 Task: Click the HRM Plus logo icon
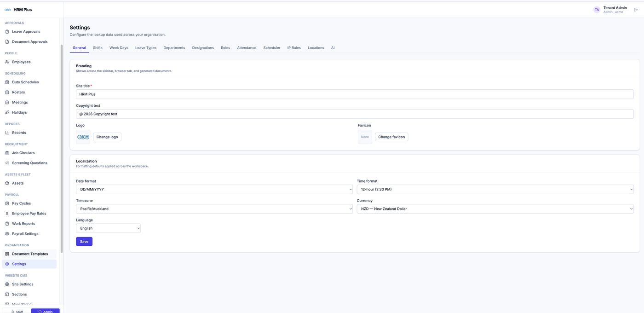click(7, 10)
